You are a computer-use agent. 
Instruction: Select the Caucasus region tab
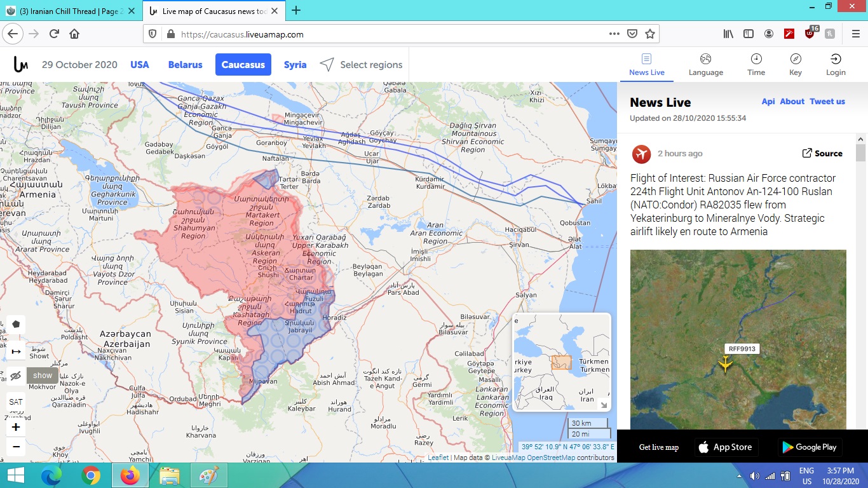(243, 65)
